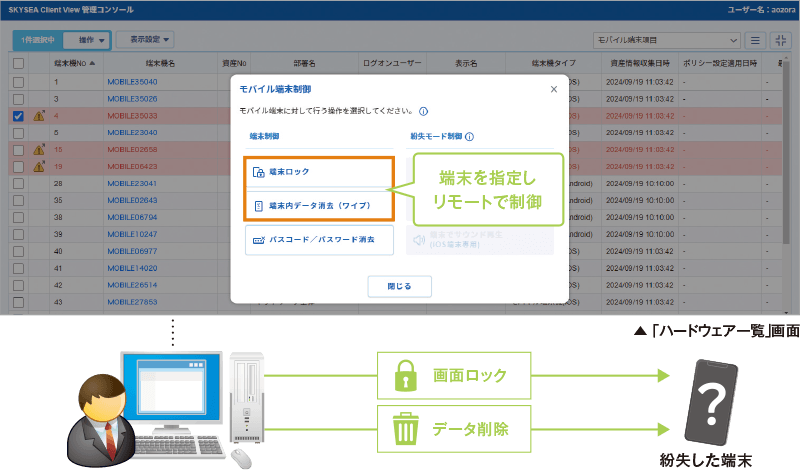Uncheck the checkbox for device row 4
Screen dimensions: 800x470
(18, 116)
